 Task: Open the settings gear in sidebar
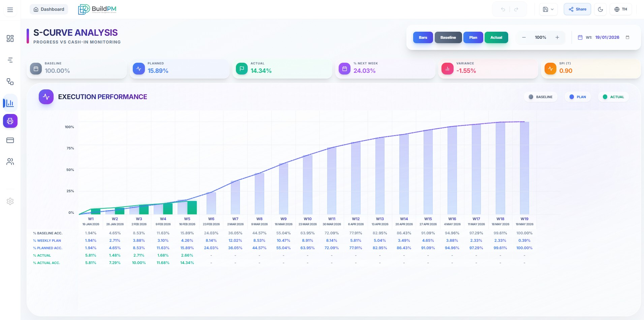10,201
